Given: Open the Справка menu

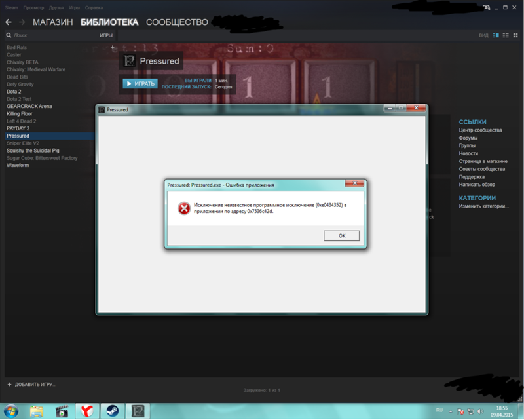Looking at the screenshot, I should pos(94,7).
